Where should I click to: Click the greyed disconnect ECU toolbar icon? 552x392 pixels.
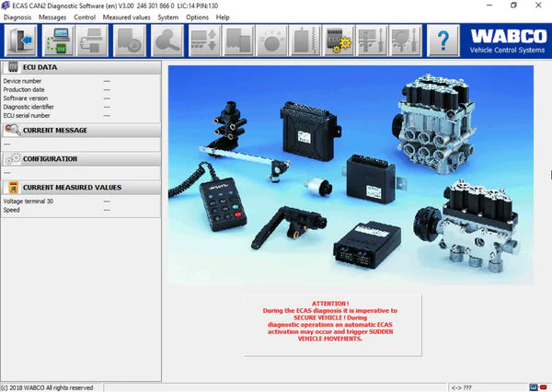point(92,40)
